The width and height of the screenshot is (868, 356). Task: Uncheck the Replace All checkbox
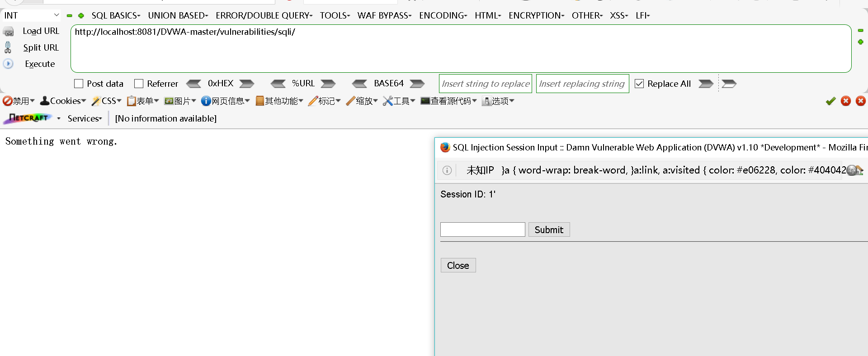click(639, 84)
